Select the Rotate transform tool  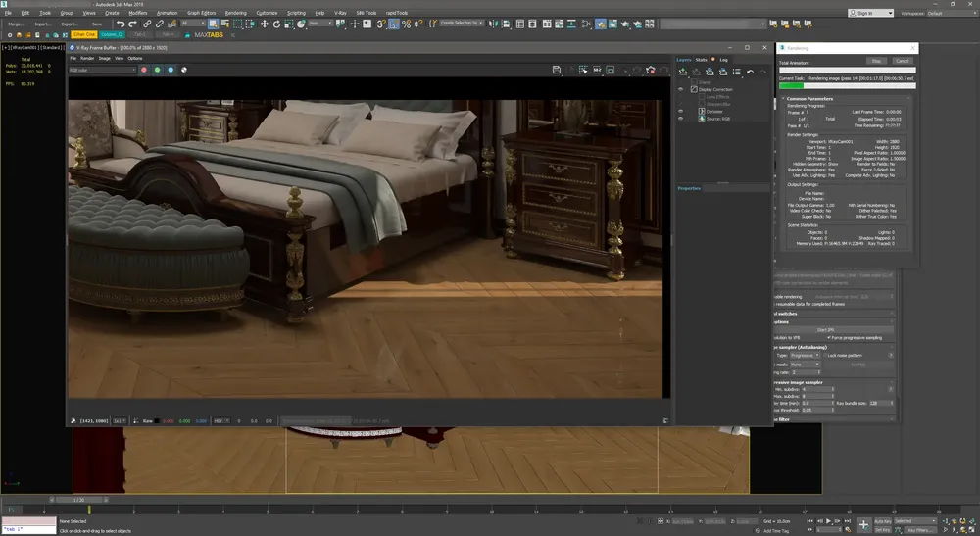[276, 24]
